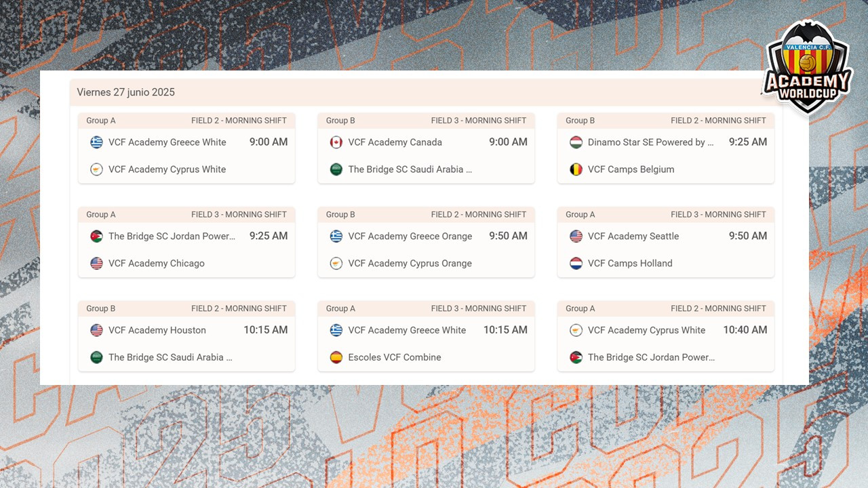Select team VCF Academy Cyprus Orange
This screenshot has width=868, height=488.
click(410, 264)
